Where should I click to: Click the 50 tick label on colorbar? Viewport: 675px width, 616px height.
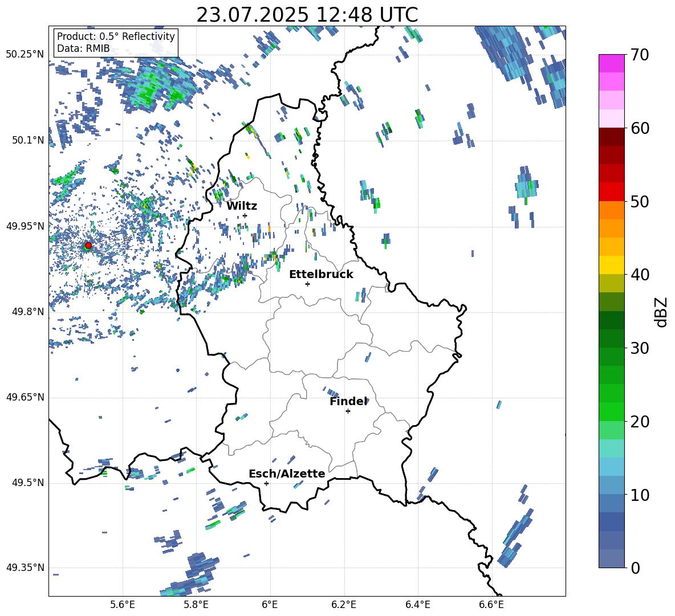(639, 202)
